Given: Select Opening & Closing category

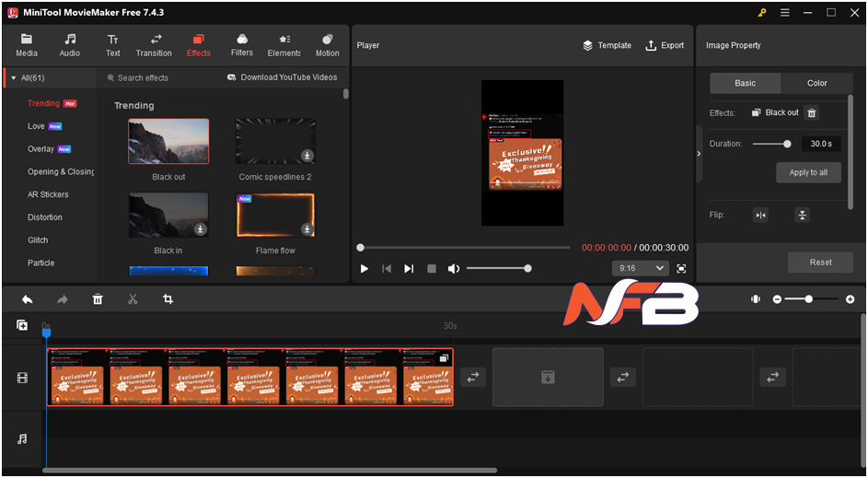Looking at the screenshot, I should pyautogui.click(x=61, y=171).
